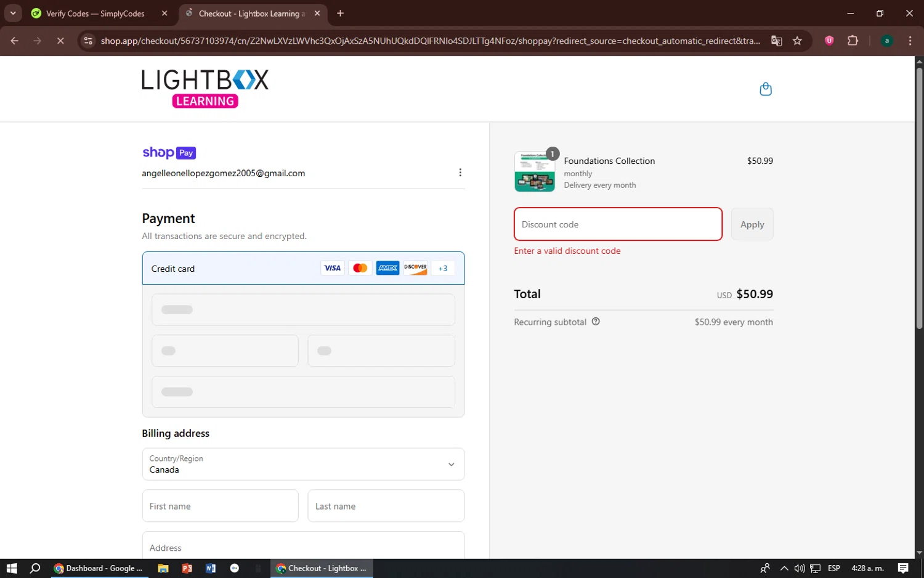Viewport: 924px width, 578px height.
Task: Go forward in the browser toolbar
Action: [x=38, y=41]
